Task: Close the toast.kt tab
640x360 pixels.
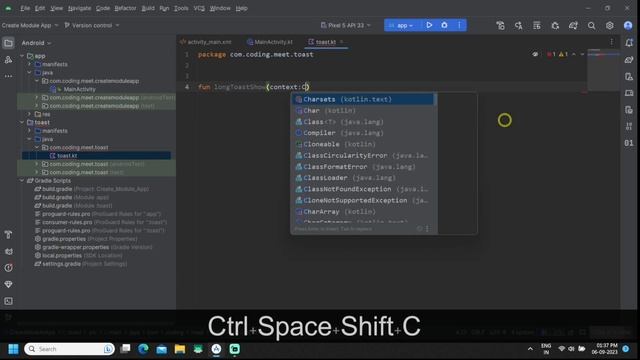Action: pyautogui.click(x=342, y=42)
